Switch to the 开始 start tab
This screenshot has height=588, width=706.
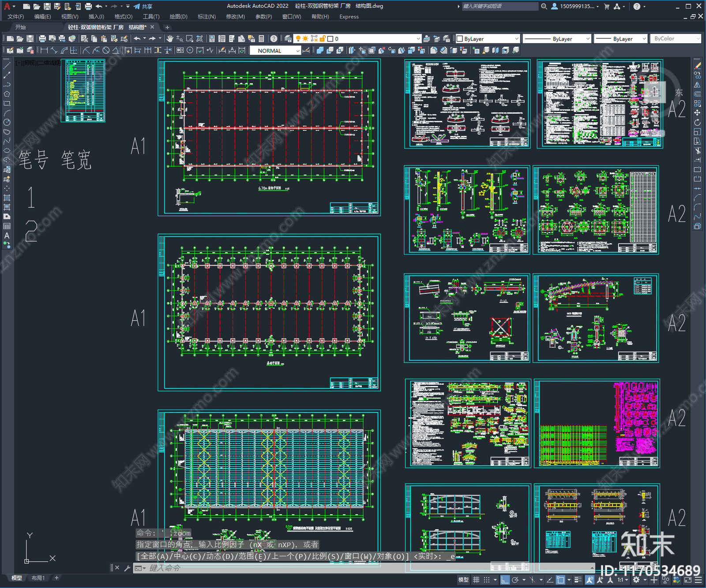click(x=21, y=27)
